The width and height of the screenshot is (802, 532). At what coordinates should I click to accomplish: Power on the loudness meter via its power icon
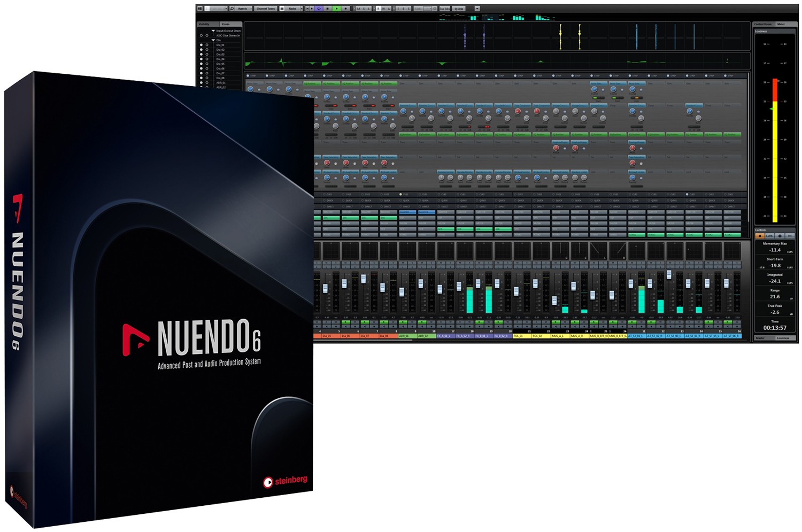point(760,236)
